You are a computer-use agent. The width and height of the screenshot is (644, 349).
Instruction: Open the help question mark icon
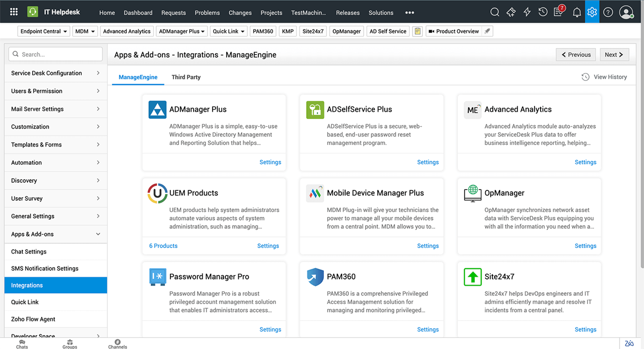pos(608,12)
